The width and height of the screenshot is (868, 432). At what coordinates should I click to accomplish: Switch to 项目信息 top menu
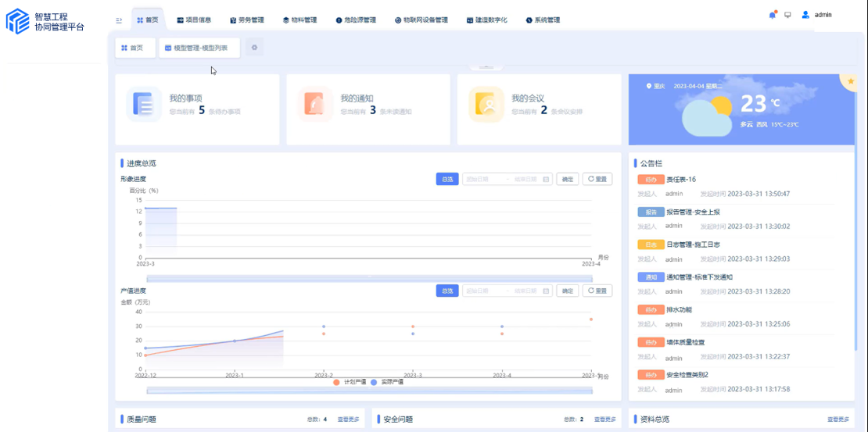click(x=194, y=20)
